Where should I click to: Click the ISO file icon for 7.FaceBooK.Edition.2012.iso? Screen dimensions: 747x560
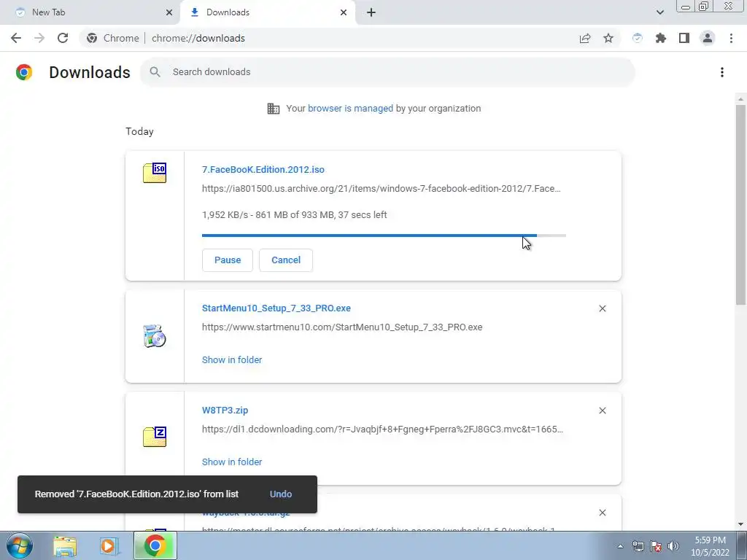[x=155, y=173]
